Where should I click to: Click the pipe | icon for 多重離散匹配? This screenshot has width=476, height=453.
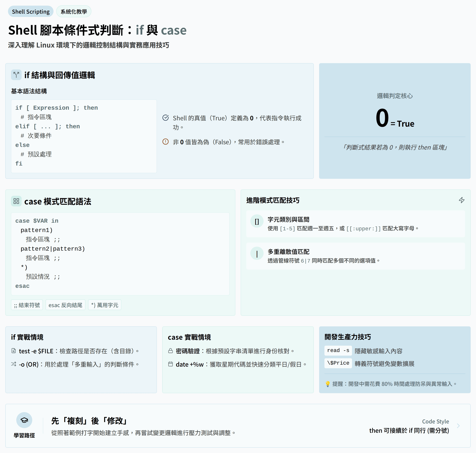[257, 254]
